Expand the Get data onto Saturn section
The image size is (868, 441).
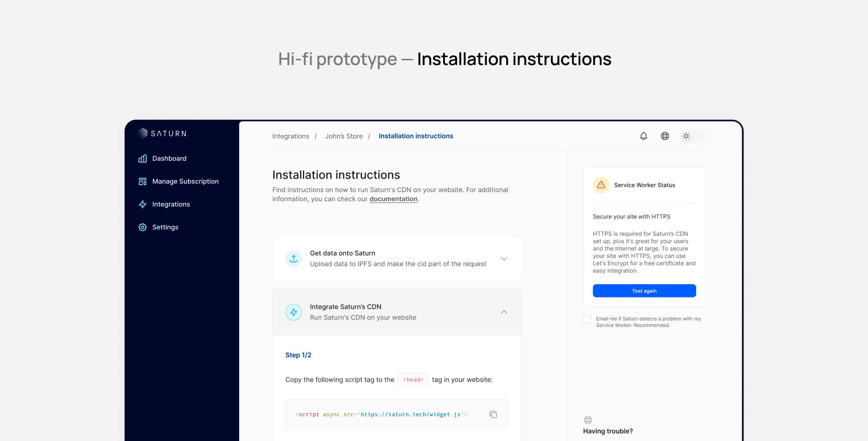point(504,259)
